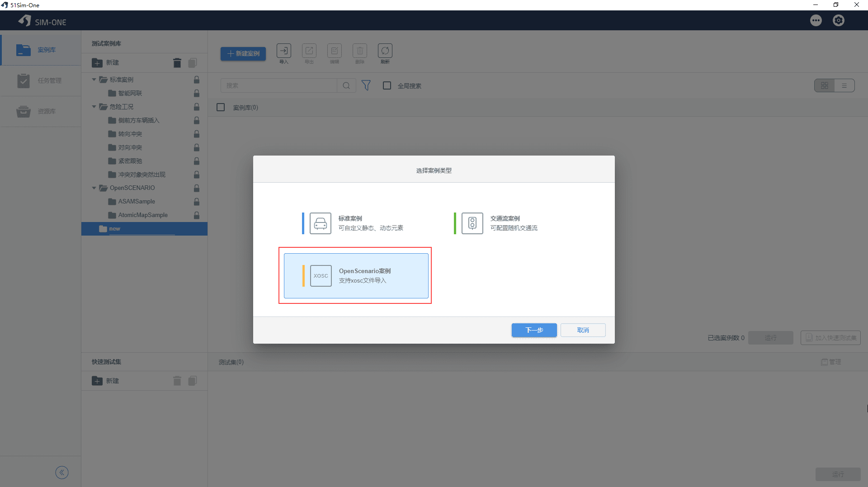This screenshot has width=868, height=487.
Task: Click copy icon in 测试案例库 panel
Action: (193, 63)
